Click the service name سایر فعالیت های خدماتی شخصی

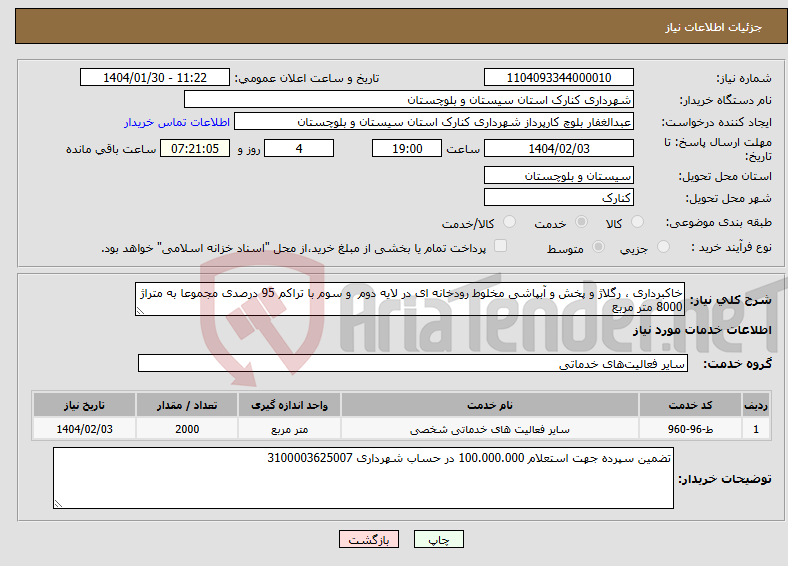coord(489,429)
